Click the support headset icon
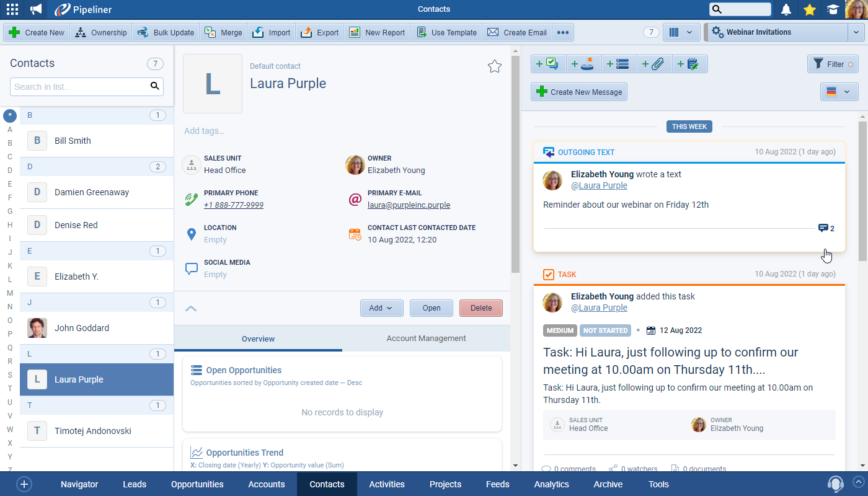 tap(835, 484)
